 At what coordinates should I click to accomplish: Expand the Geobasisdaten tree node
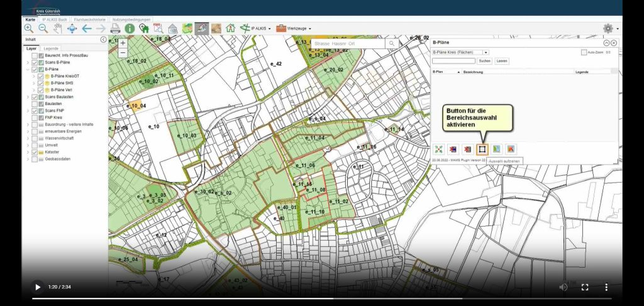[x=28, y=159]
